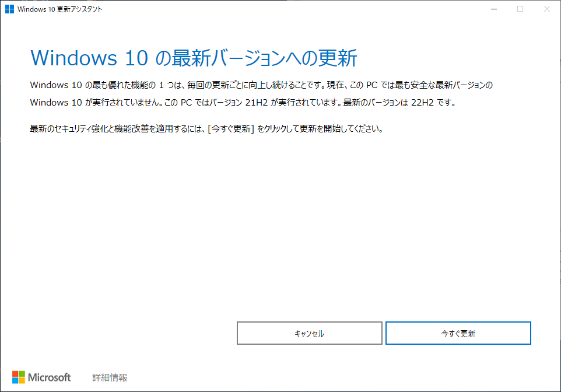Click the title bar text Windows 10 更新アシスタント

click(59, 9)
